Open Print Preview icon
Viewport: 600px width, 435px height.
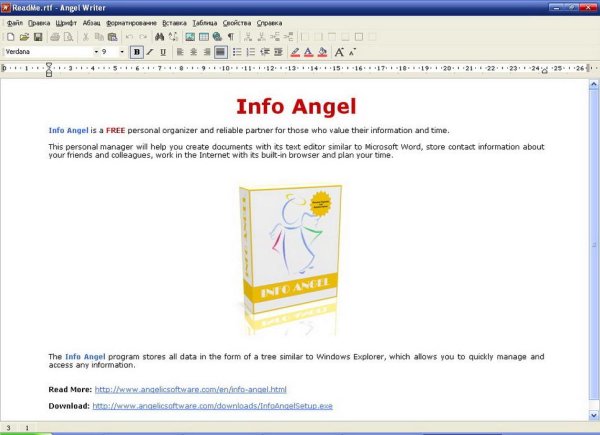coord(68,37)
